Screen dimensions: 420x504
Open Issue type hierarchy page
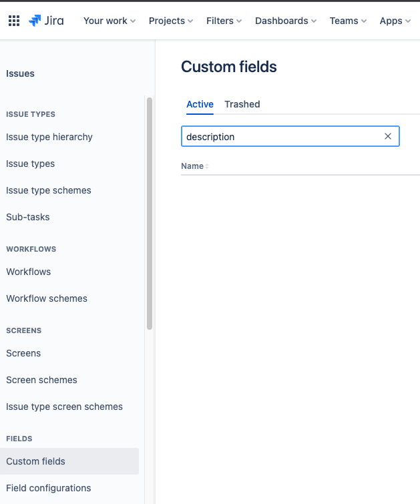(x=49, y=137)
